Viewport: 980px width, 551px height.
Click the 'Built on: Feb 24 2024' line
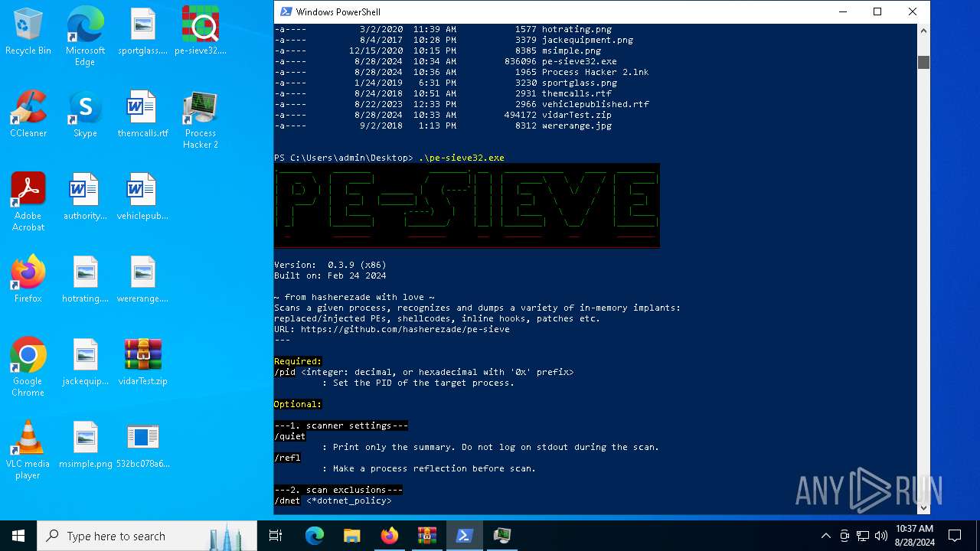(330, 275)
